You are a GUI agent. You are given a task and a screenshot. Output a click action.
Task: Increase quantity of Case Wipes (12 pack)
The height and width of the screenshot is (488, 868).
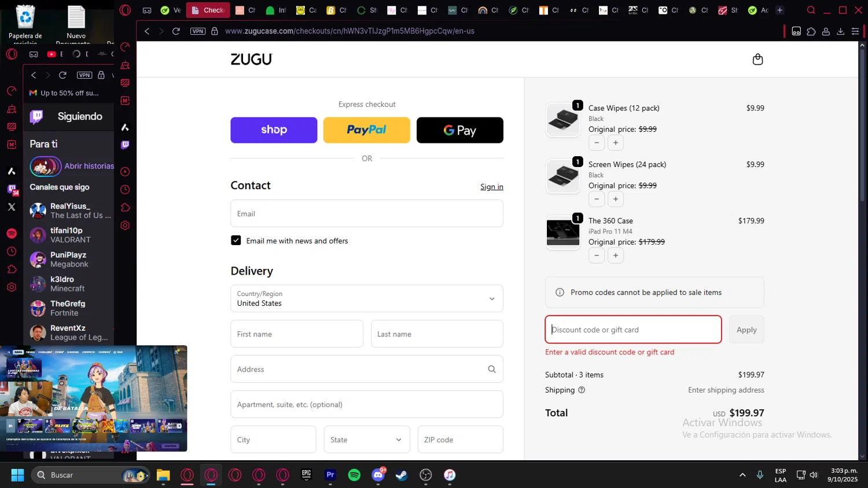tap(616, 143)
